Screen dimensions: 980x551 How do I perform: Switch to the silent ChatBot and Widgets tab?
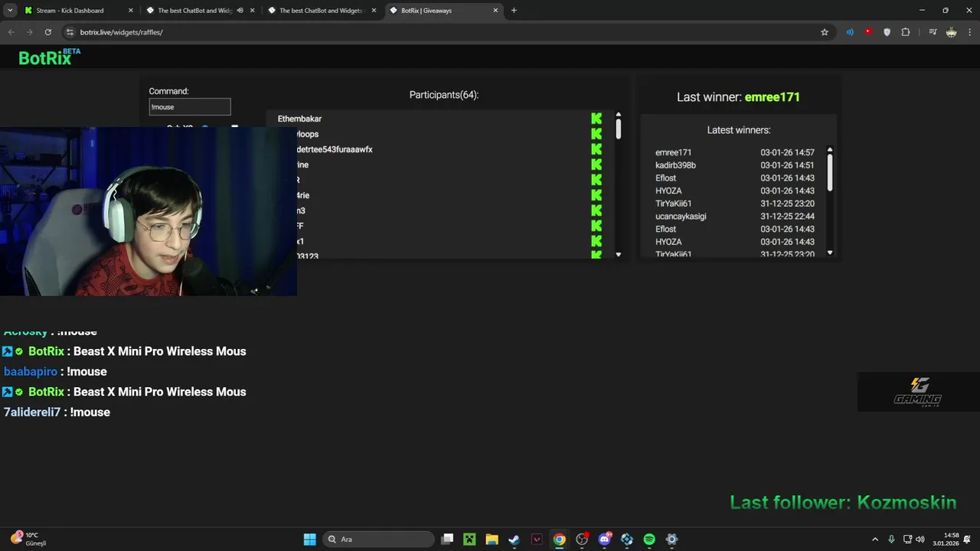point(321,11)
